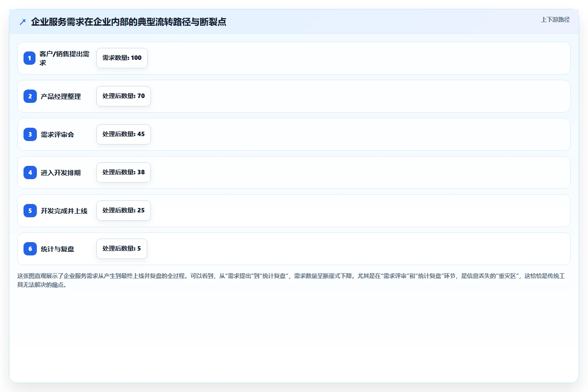Click the 客户/销售提出需求 step label

(x=65, y=58)
